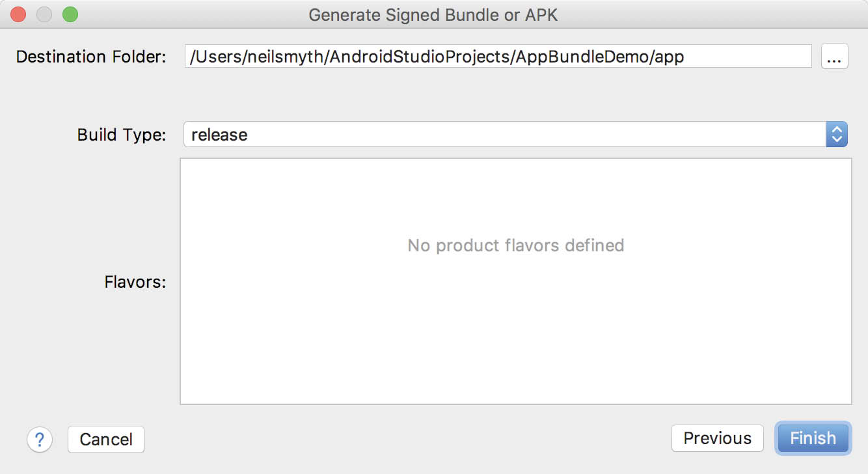Click inside the empty Flavors list box
The height and width of the screenshot is (474, 868).
point(516,281)
